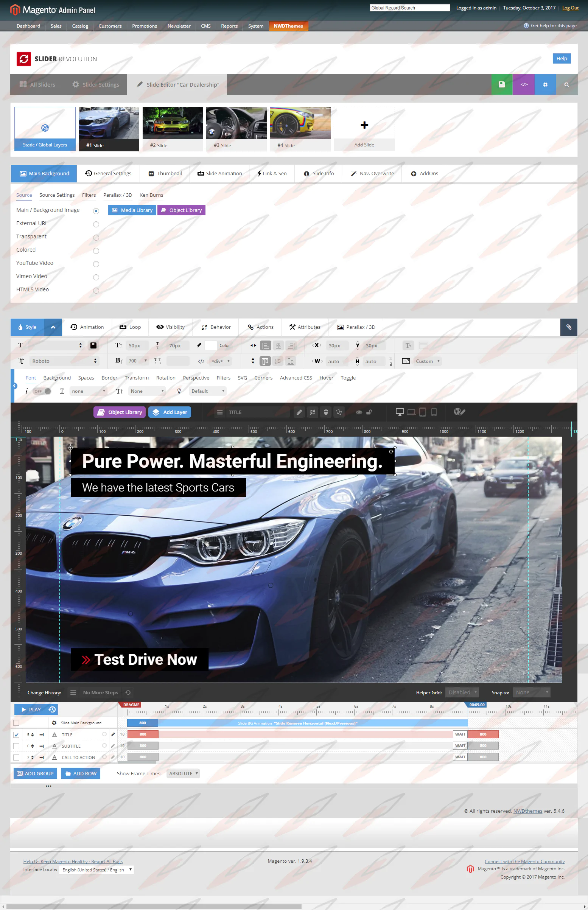Switch to mobile phone device preview
This screenshot has width=588, height=910.
tap(434, 412)
